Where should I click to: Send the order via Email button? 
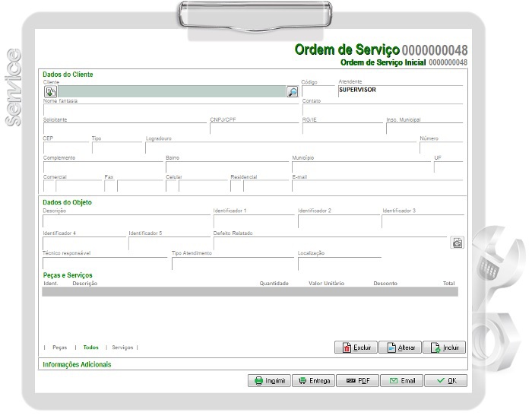point(401,381)
